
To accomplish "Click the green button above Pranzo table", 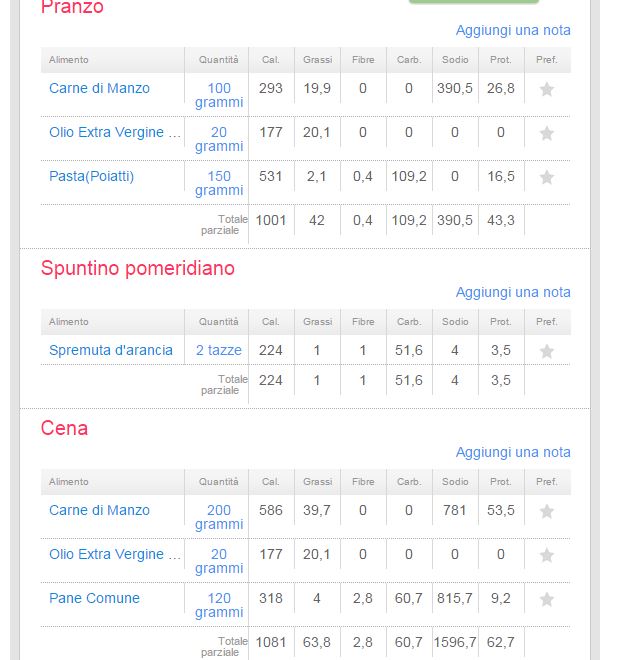I will [474, 2].
